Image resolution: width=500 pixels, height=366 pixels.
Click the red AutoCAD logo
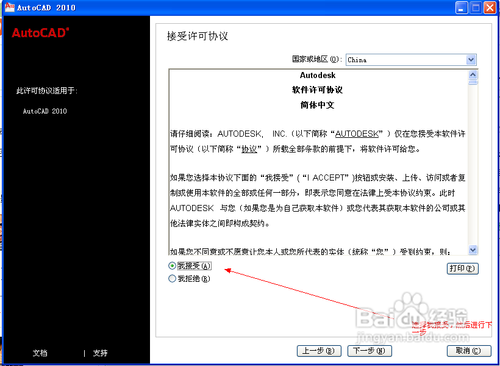pyautogui.click(x=40, y=33)
